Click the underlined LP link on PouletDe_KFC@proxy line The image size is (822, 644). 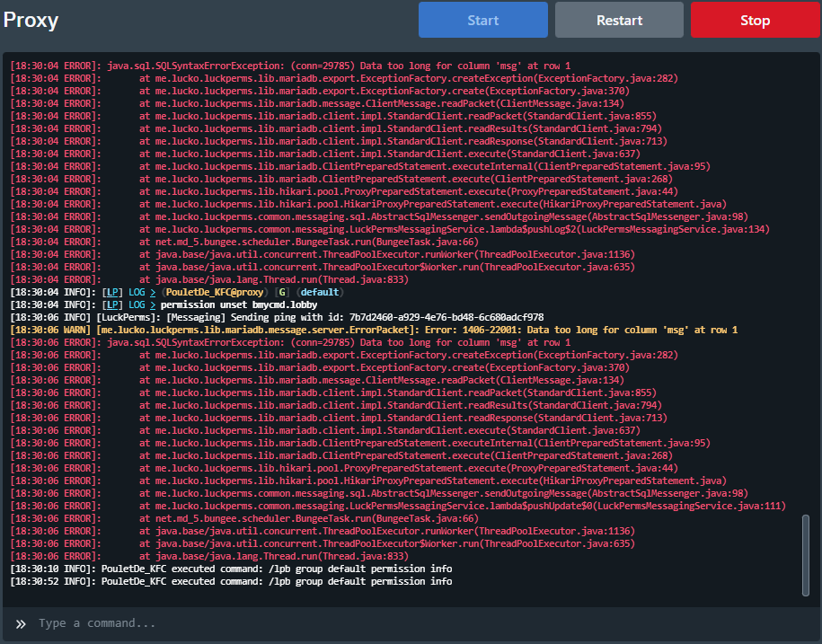112,292
